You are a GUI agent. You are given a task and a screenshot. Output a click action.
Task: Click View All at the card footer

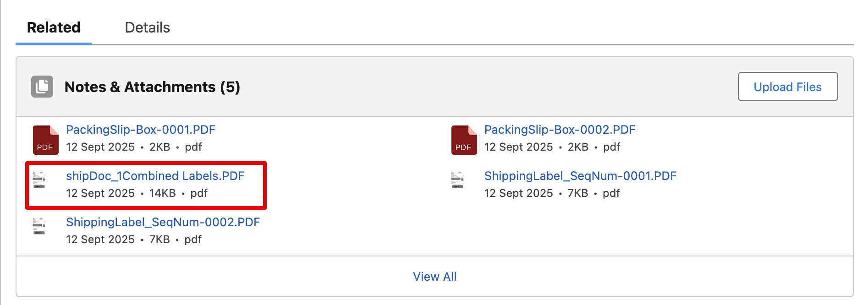click(434, 277)
